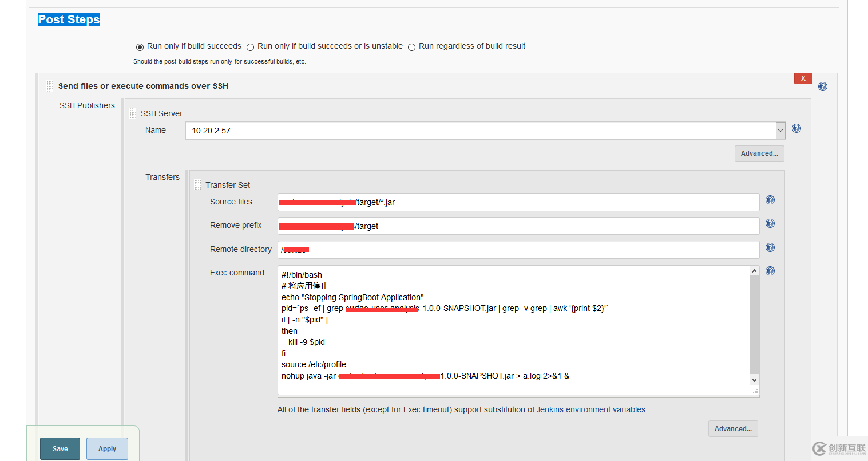The width and height of the screenshot is (868, 461).
Task: Open the SSH Server Name dropdown
Action: pyautogui.click(x=780, y=131)
